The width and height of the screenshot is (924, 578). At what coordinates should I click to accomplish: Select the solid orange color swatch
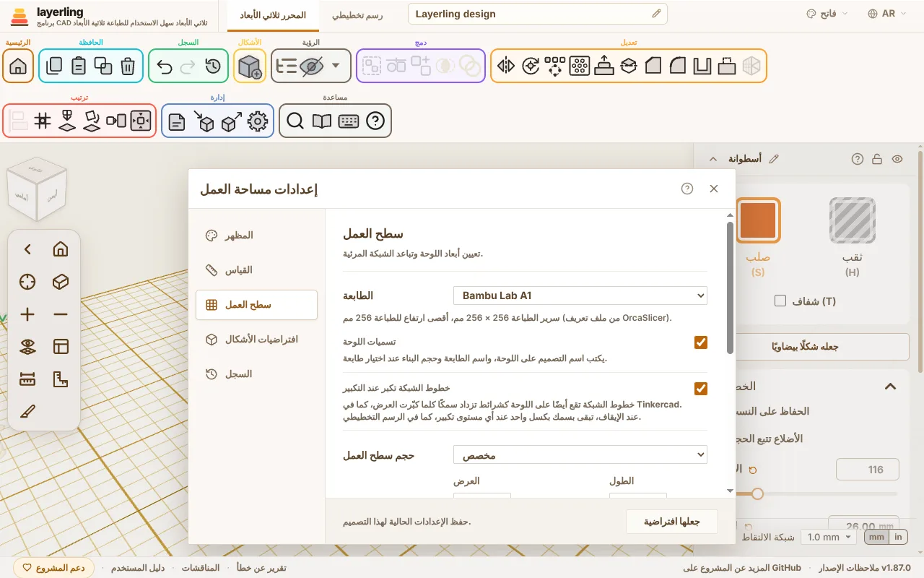pos(758,220)
